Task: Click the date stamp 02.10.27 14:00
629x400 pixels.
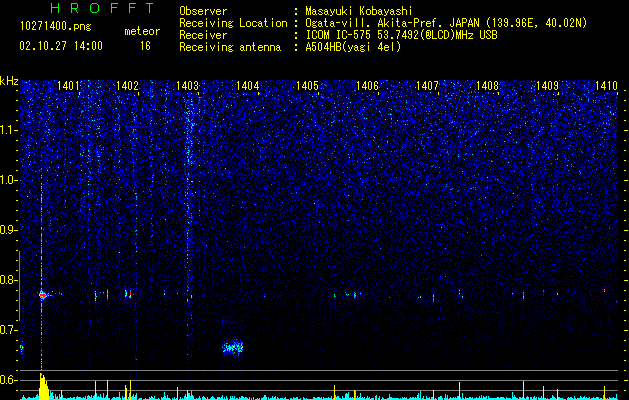Action: [x=61, y=46]
